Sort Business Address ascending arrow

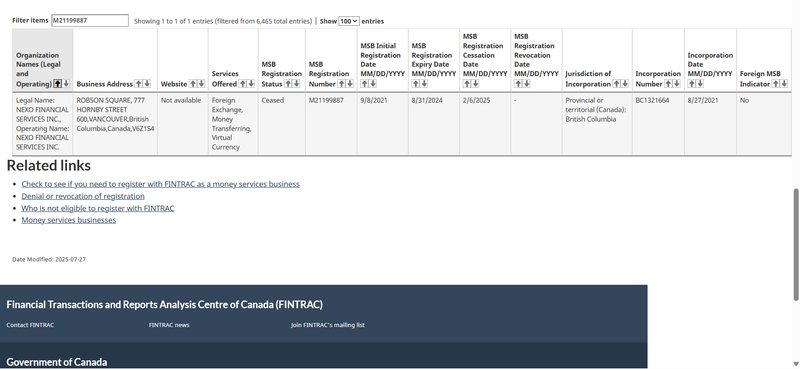coord(139,84)
